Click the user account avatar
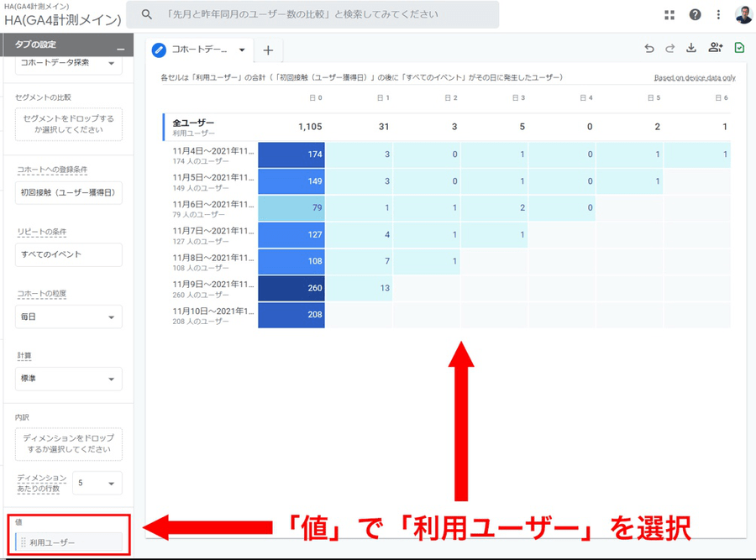756x560 pixels. tap(743, 14)
